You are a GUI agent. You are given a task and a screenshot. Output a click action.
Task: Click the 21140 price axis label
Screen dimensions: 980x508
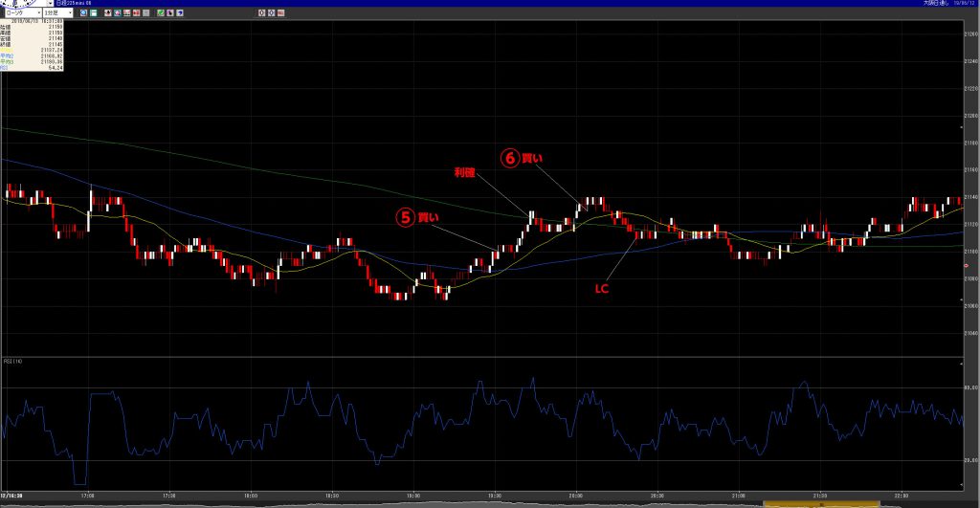[971, 197]
